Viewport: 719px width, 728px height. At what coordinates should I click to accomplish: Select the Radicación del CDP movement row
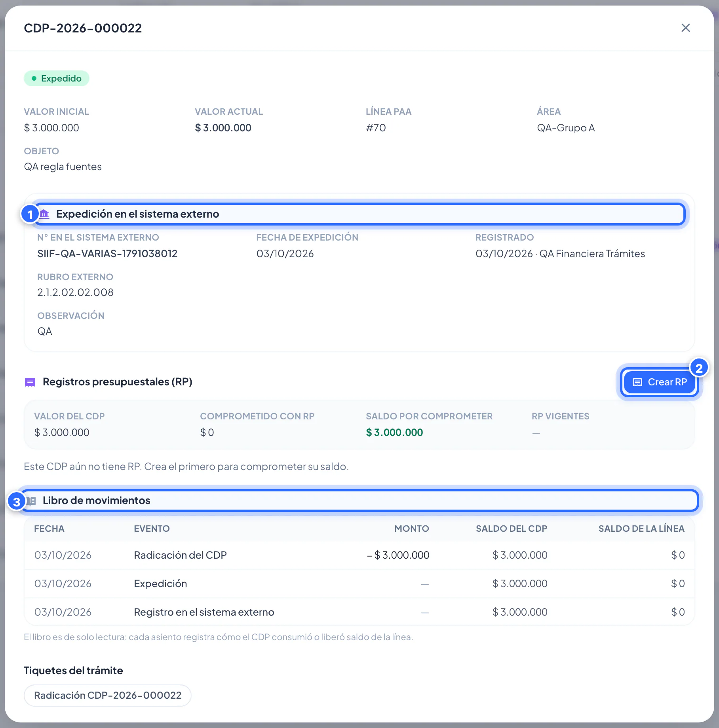click(x=359, y=555)
